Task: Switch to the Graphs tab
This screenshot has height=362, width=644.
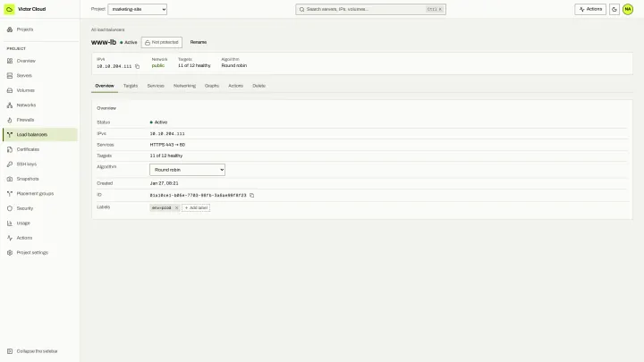Action: pos(212,86)
